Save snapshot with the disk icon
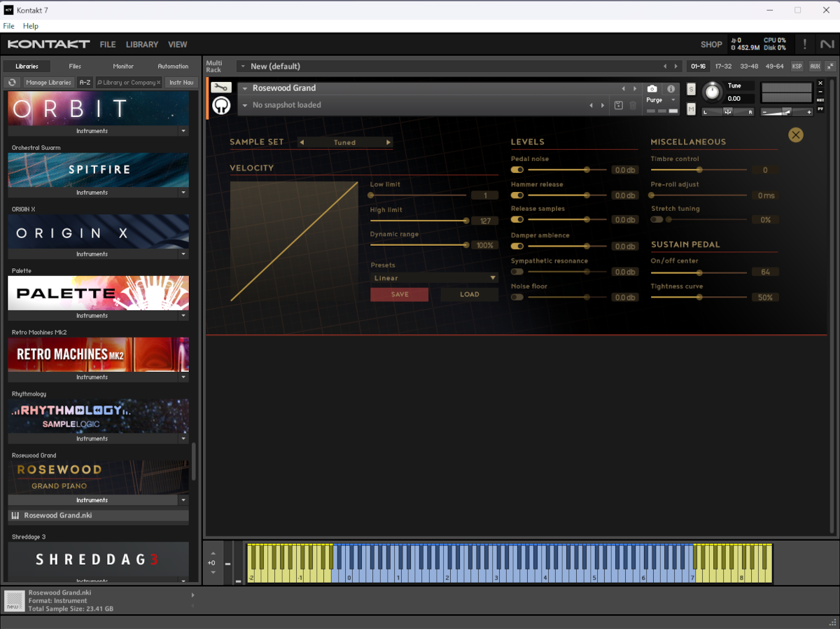 click(x=619, y=105)
